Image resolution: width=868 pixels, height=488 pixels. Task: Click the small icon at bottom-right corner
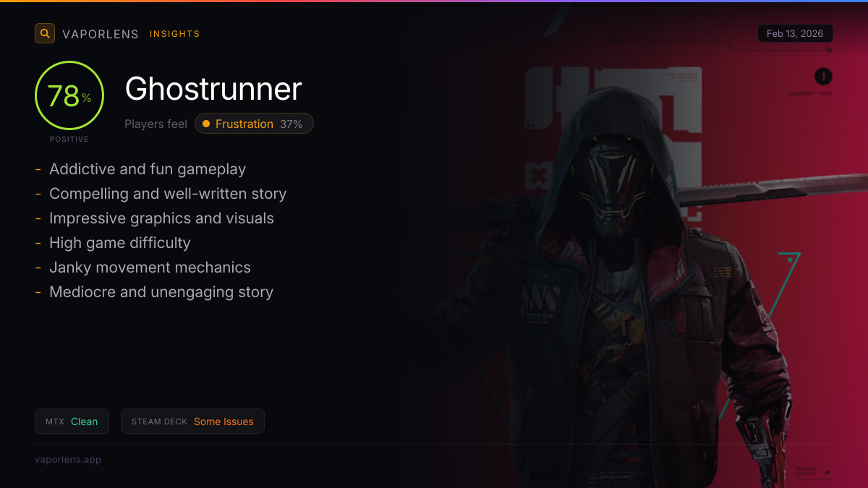click(x=827, y=472)
